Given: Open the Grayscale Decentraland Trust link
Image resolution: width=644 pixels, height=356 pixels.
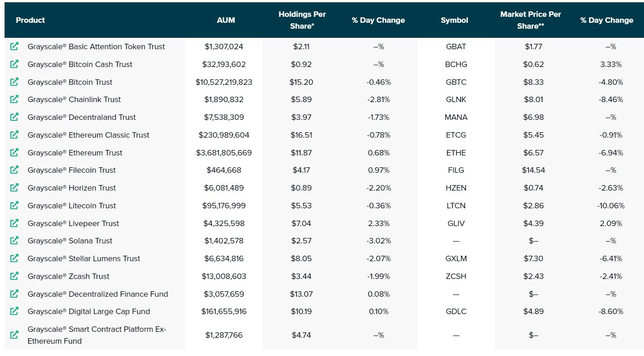Looking at the screenshot, I should point(82,117).
